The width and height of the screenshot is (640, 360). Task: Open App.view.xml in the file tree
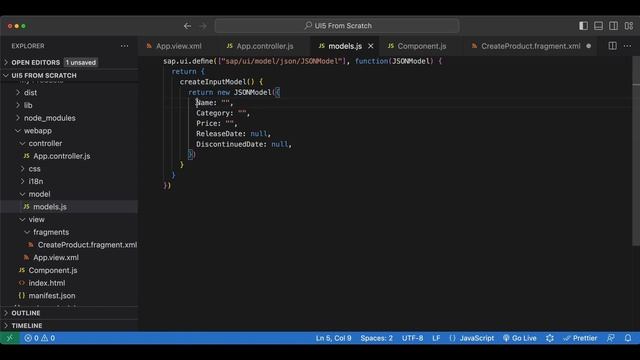pos(56,257)
